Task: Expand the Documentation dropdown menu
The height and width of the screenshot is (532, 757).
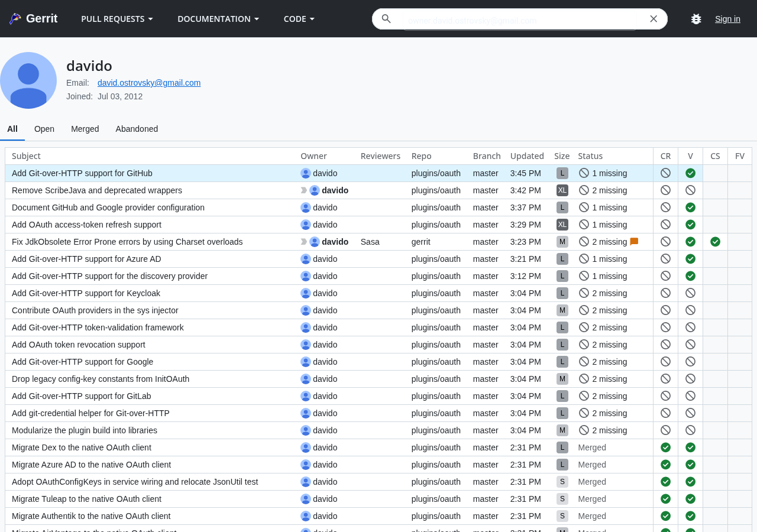Action: (218, 19)
